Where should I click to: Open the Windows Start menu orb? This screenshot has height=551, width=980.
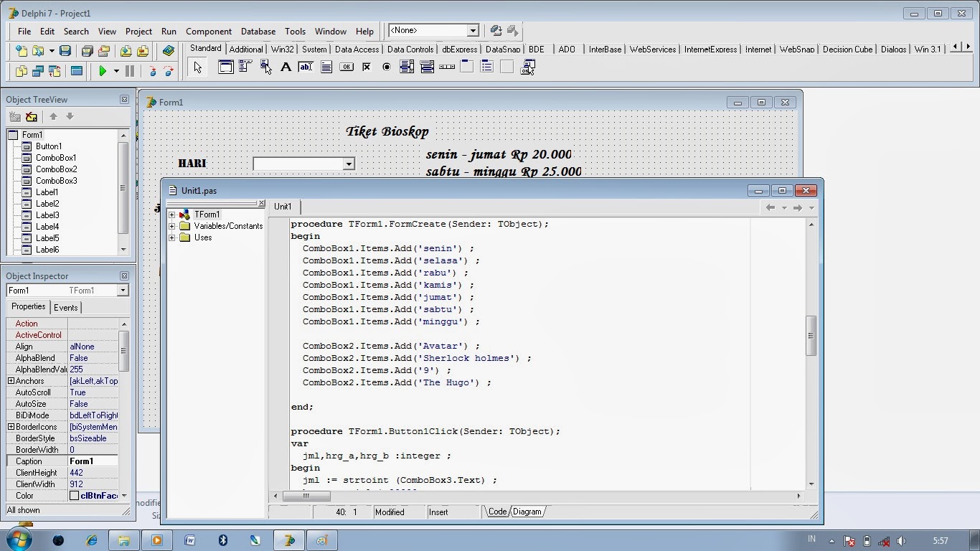pos(19,540)
